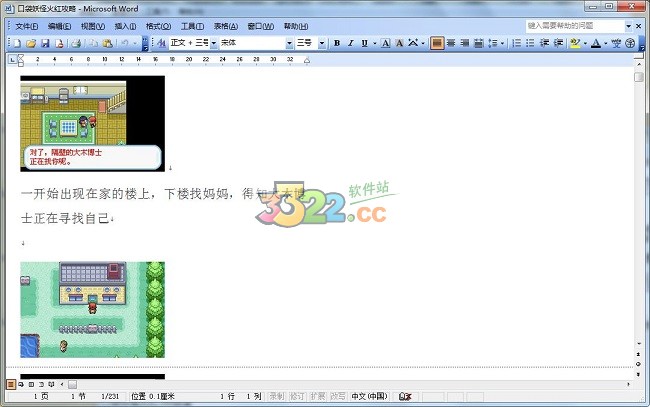The height and width of the screenshot is (407, 650).
Task: Open the font size dropdown showing 三号
Action: pyautogui.click(x=322, y=43)
